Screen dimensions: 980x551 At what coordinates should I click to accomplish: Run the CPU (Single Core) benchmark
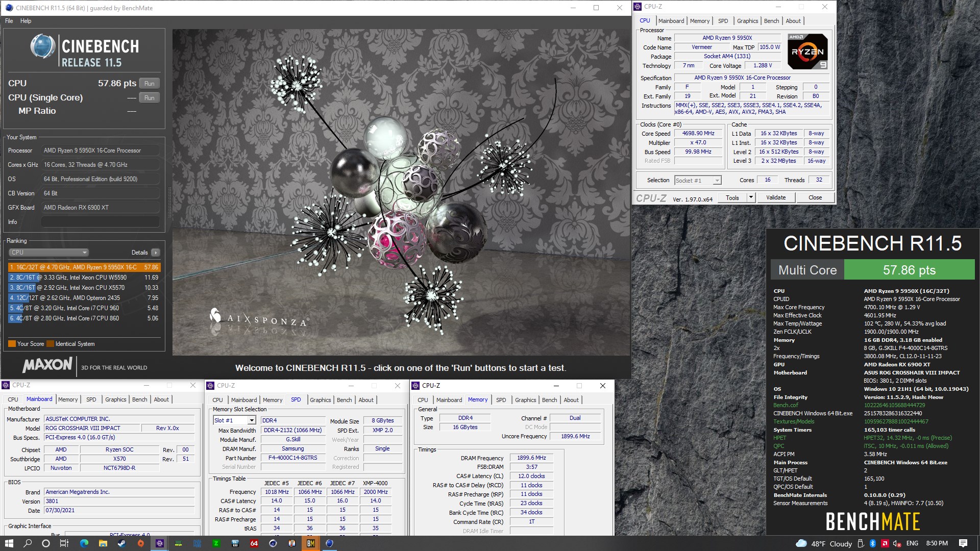[x=149, y=97]
